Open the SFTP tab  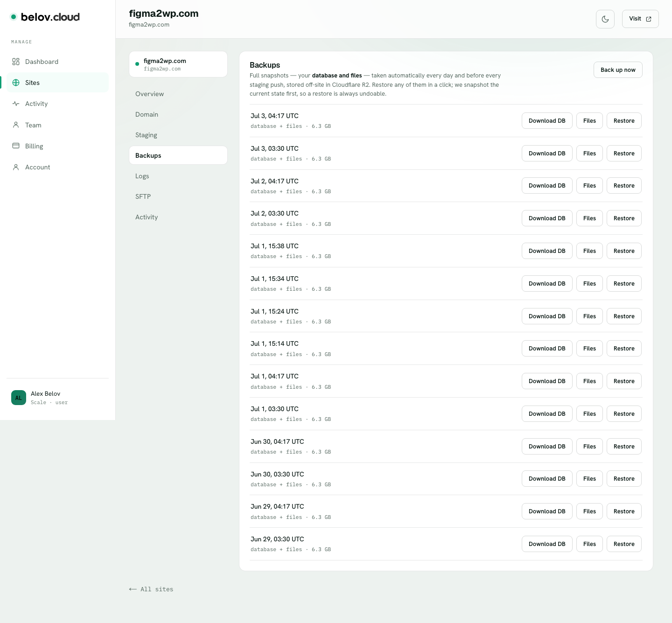click(x=178, y=196)
